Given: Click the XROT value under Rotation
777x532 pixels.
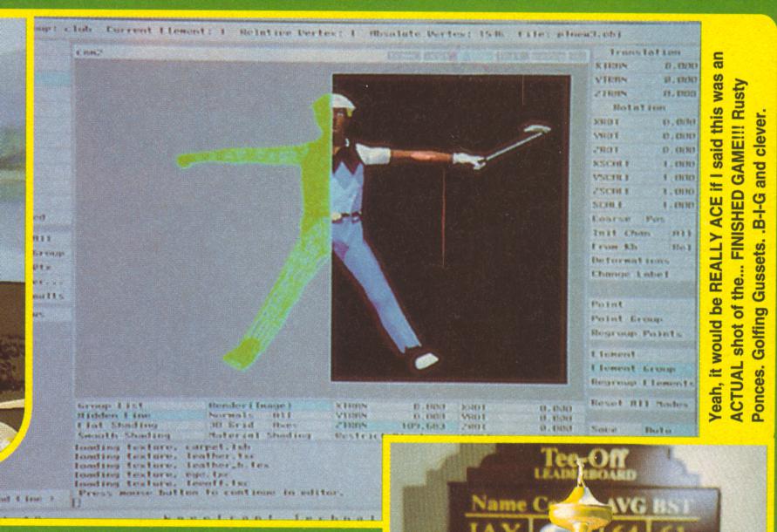Looking at the screenshot, I should coord(679,121).
